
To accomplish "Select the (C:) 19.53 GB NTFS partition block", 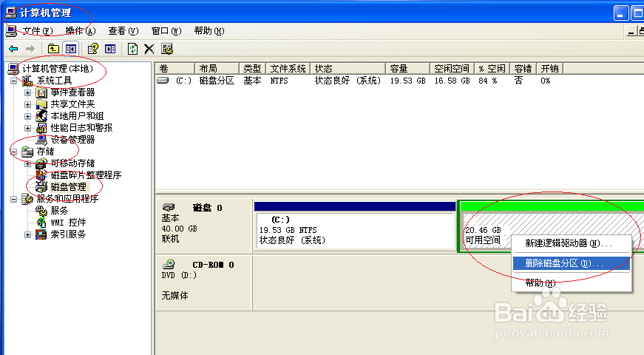I will (x=355, y=231).
